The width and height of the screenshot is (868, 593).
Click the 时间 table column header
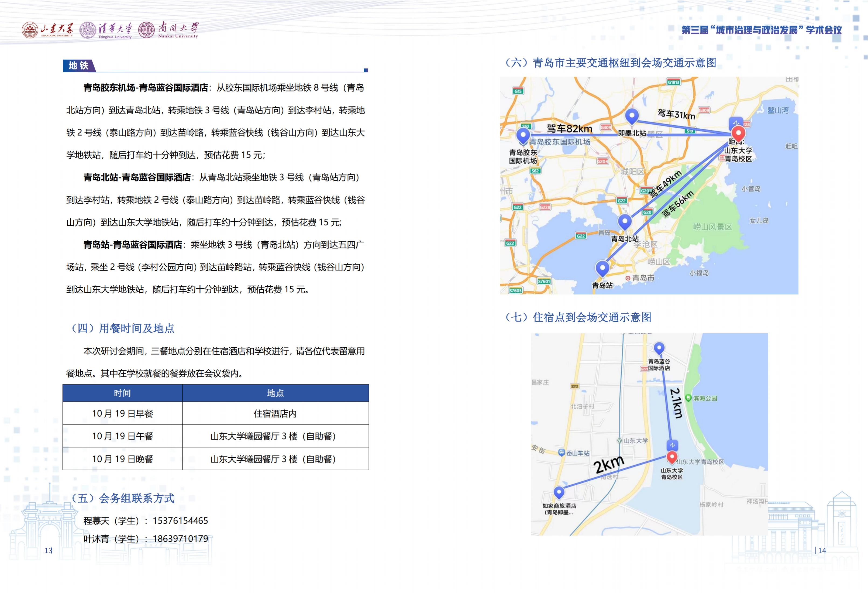pyautogui.click(x=122, y=393)
